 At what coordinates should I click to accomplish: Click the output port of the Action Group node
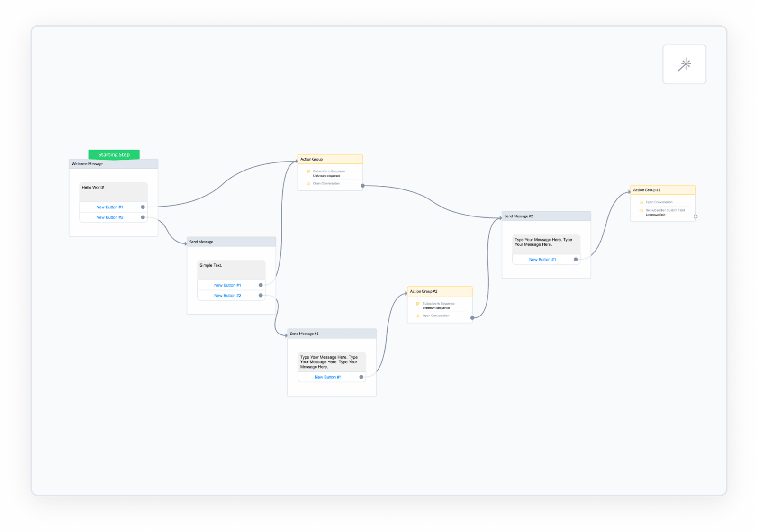(362, 186)
